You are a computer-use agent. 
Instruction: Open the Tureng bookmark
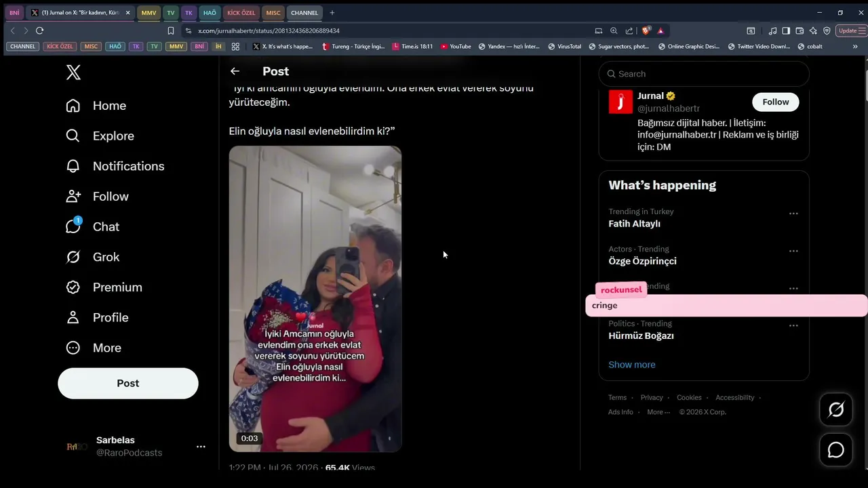click(x=353, y=47)
